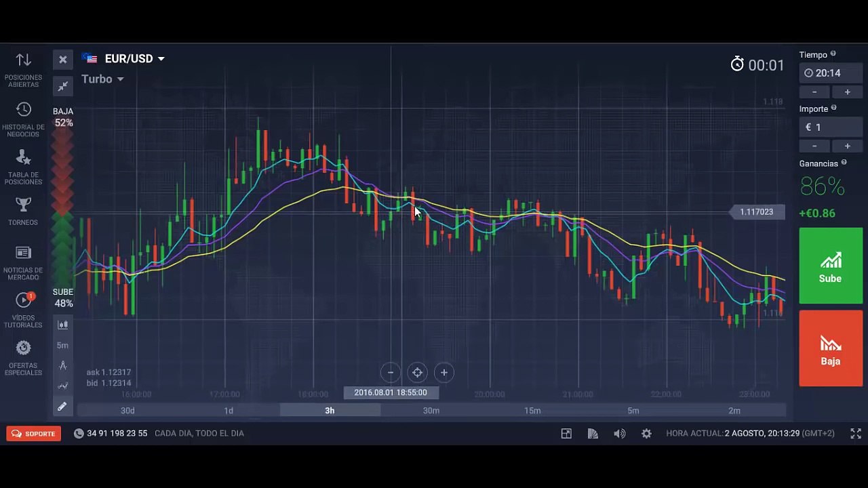
Task: Change the 5m candle interval setting
Action: click(62, 345)
